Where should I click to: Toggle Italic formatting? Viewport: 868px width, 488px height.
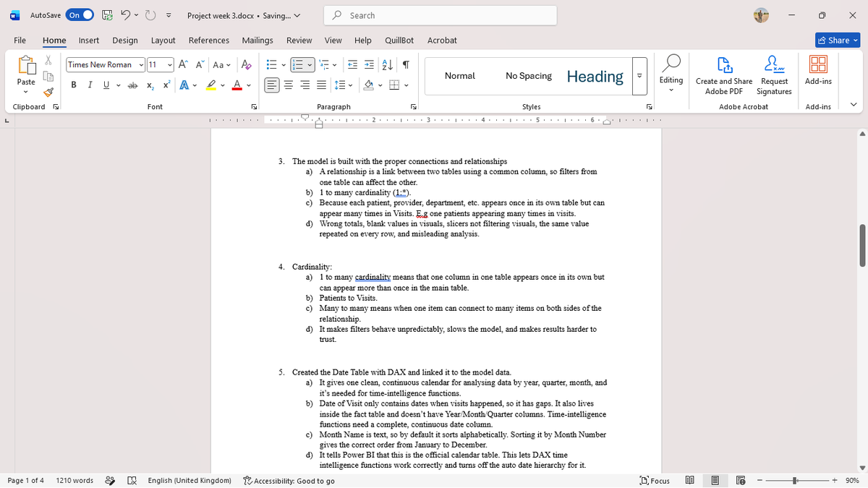coord(89,85)
